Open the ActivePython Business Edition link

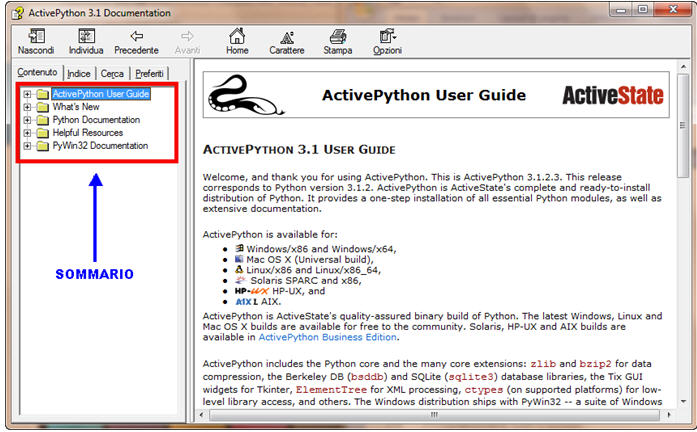pyautogui.click(x=328, y=337)
